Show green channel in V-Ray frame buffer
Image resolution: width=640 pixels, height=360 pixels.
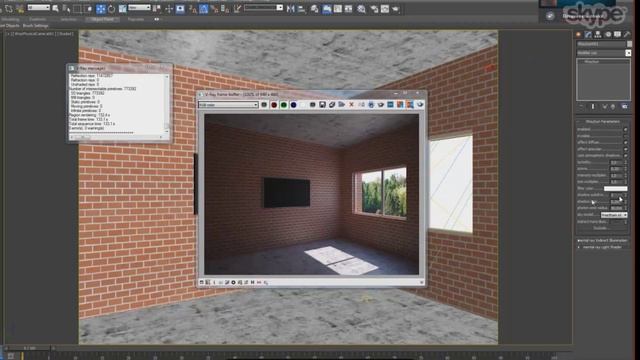[x=284, y=105]
